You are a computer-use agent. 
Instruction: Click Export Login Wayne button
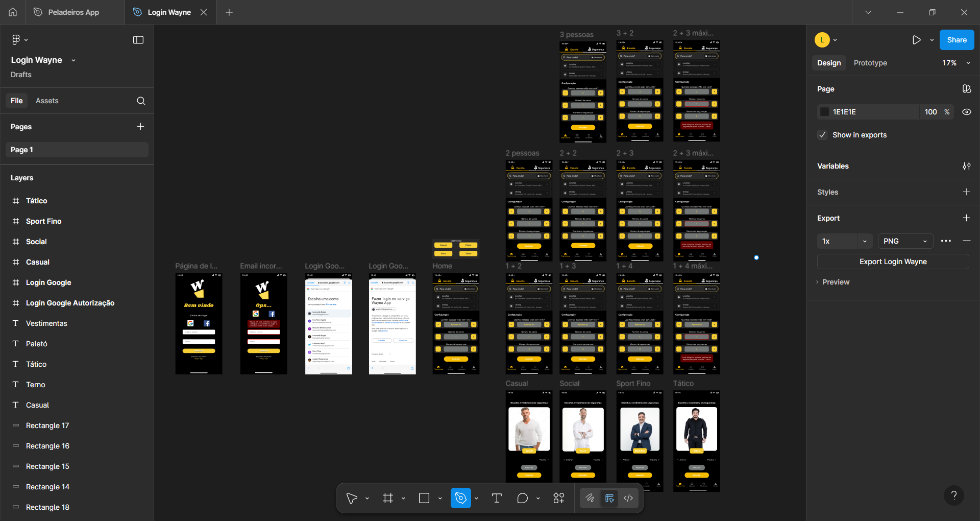click(893, 262)
